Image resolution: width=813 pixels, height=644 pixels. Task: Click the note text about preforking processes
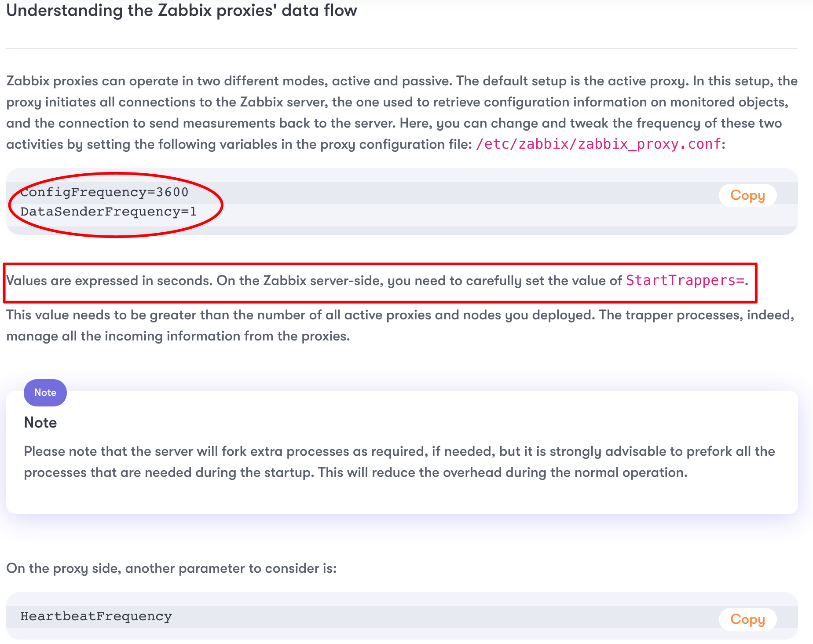(x=399, y=462)
